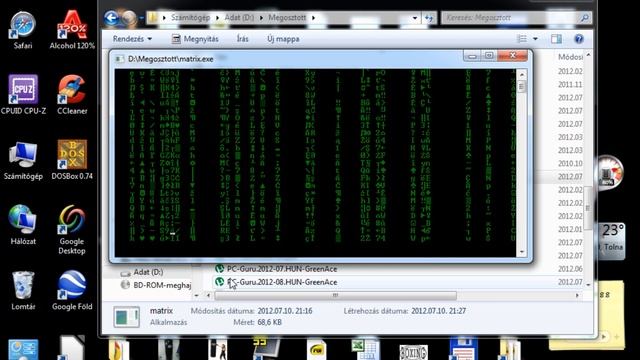640x360 pixels.
Task: Click the yellow sticky note gadget
Action: [587, 315]
